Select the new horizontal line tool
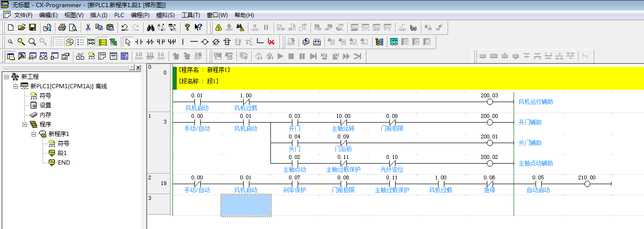Viewport: 644px width, 229px height. [193, 42]
